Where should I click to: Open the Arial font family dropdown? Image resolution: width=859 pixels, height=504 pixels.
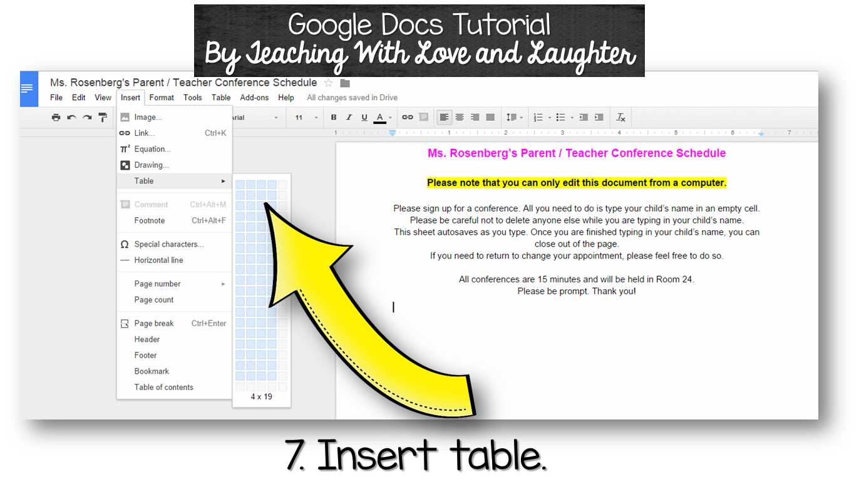click(255, 118)
